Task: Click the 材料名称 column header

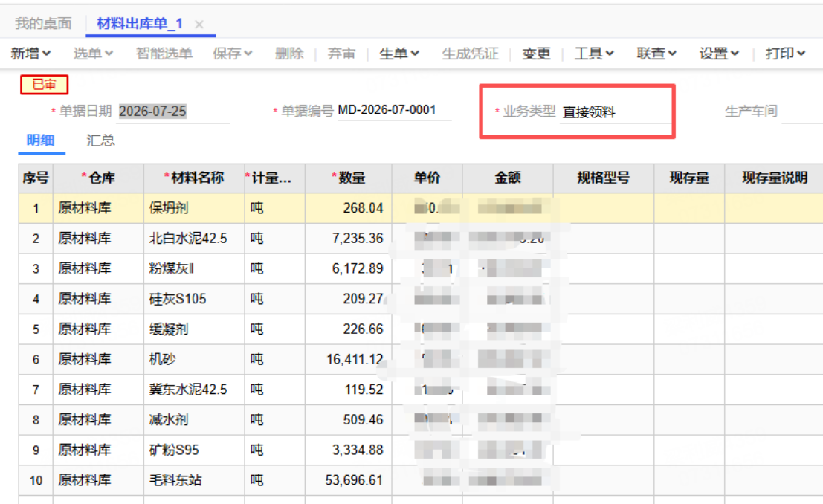Action: (x=194, y=178)
